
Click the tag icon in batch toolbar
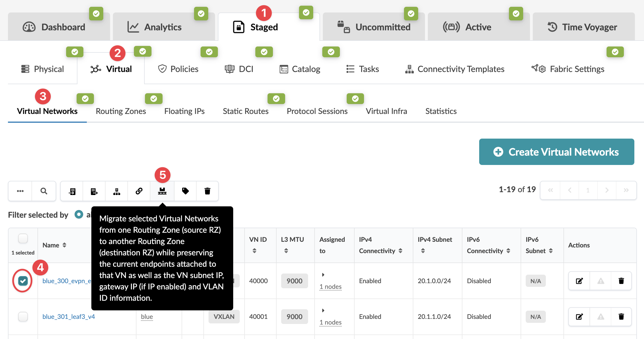[x=185, y=191]
